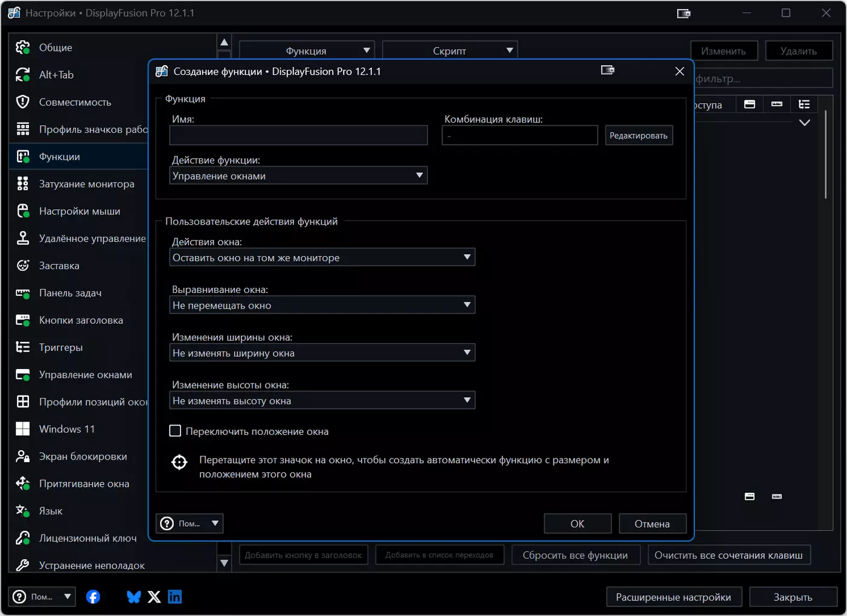Focus the Комбинация клавиш field
Image resolution: width=847 pixels, height=616 pixels.
(520, 135)
